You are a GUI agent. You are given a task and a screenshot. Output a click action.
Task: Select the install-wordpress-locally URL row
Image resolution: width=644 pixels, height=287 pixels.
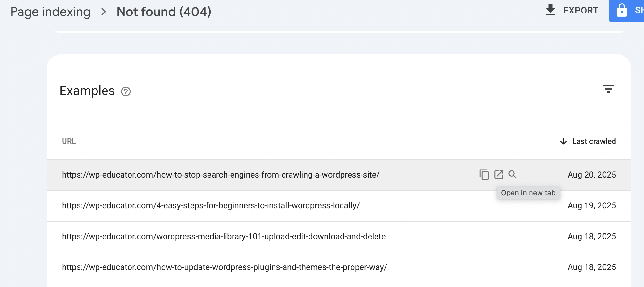pos(211,205)
